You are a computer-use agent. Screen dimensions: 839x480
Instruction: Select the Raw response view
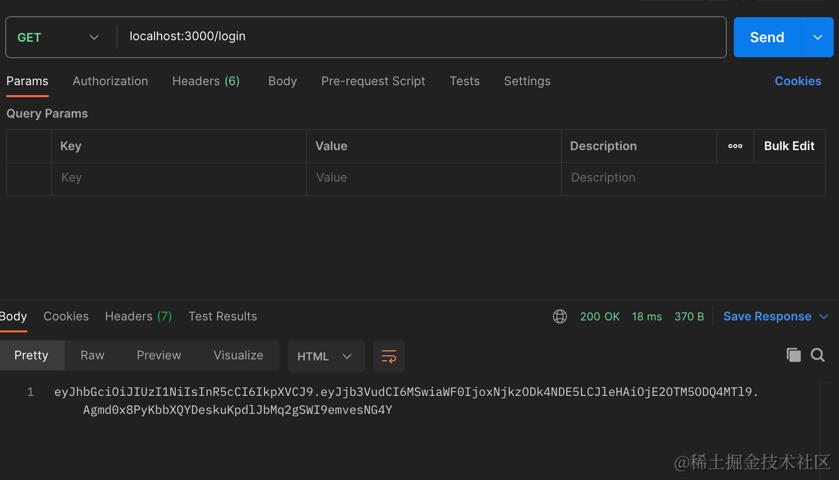pyautogui.click(x=92, y=355)
